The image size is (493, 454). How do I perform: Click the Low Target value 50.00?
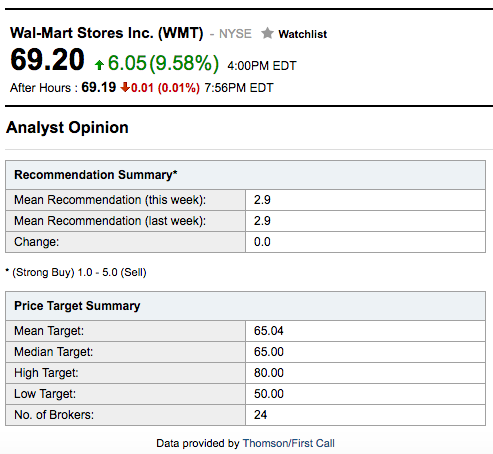tap(269, 394)
